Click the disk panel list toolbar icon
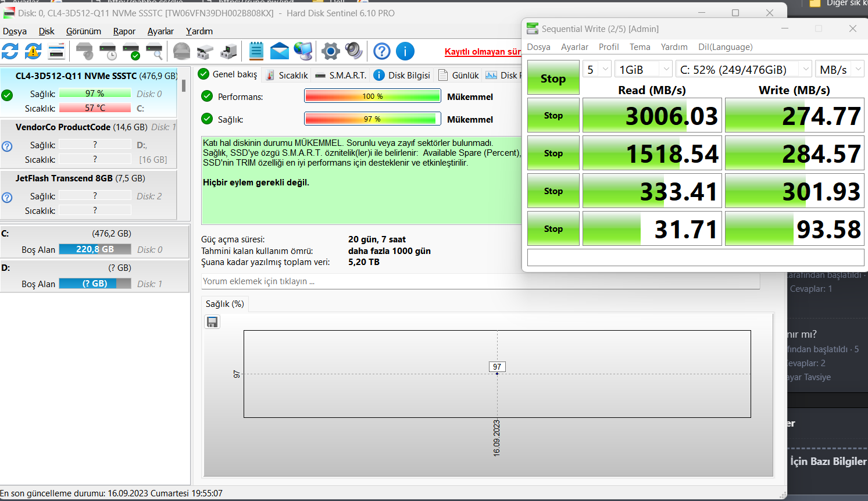 (x=56, y=51)
